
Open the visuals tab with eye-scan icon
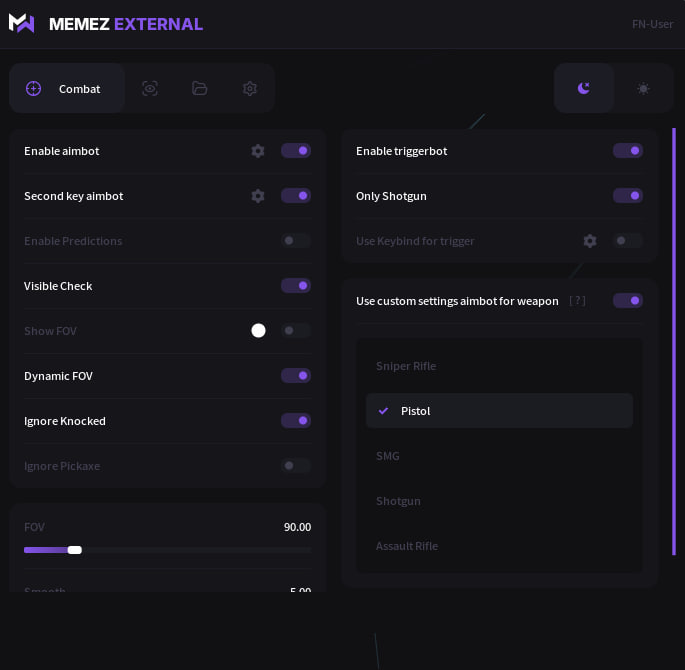pyautogui.click(x=150, y=88)
